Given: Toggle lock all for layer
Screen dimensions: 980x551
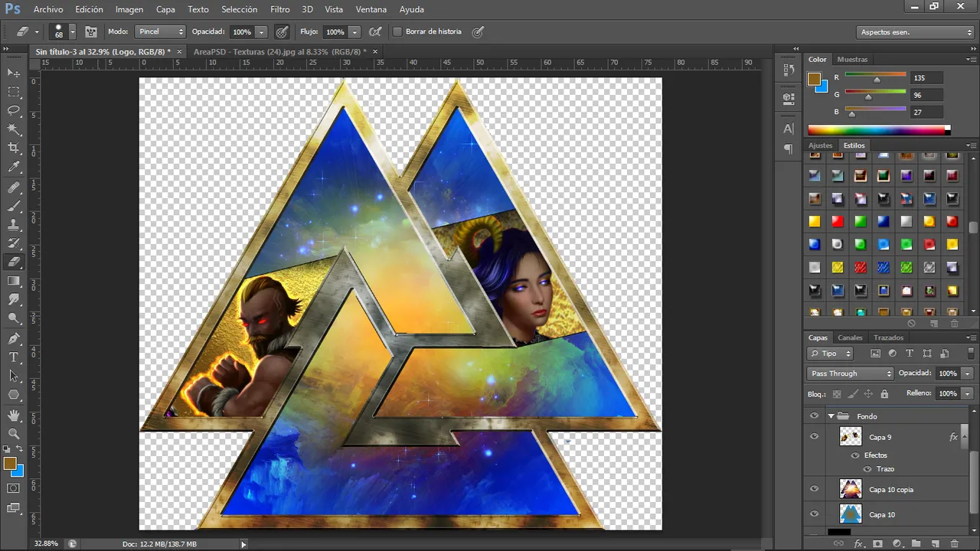Looking at the screenshot, I should click(884, 394).
